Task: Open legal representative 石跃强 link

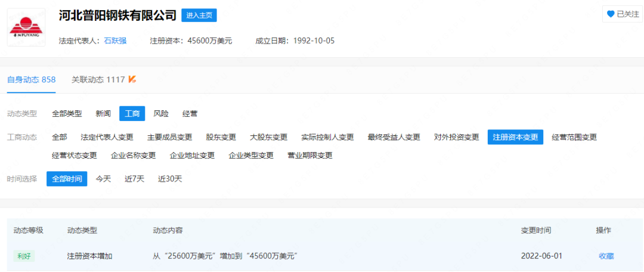Action: coord(116,41)
